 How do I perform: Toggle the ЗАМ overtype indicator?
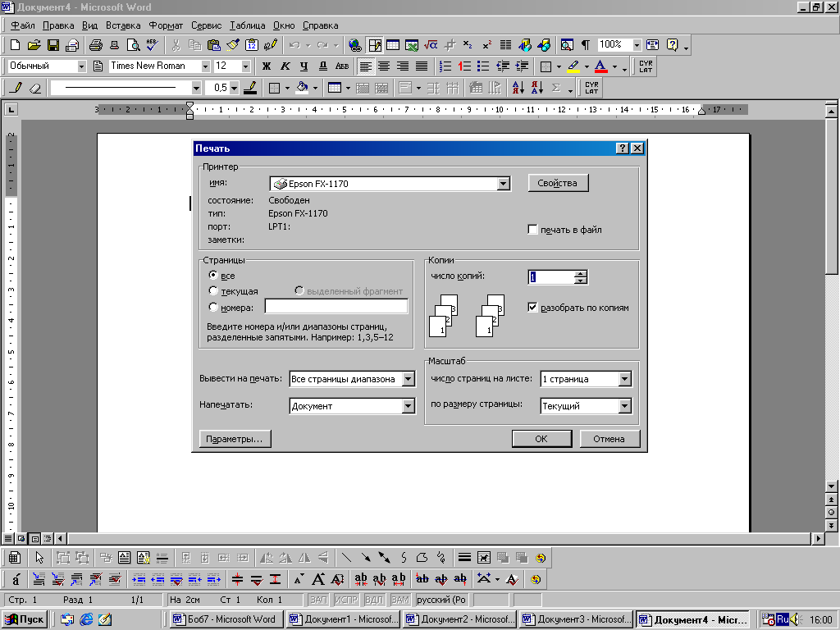[400, 600]
